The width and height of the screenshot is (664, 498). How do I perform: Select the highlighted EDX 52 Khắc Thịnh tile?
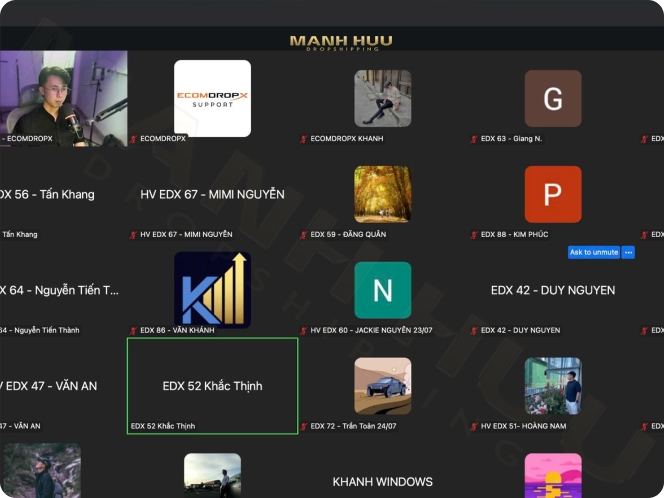(212, 385)
